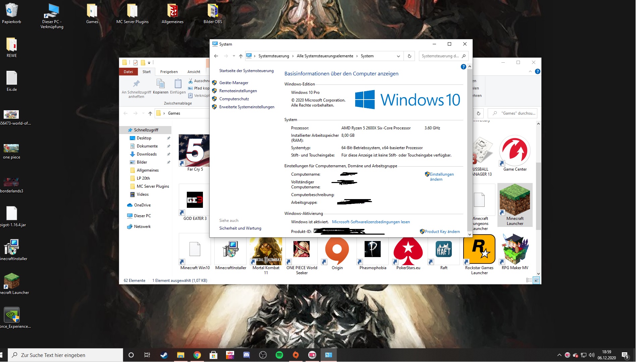This screenshot has height=362, width=644.
Task: Launch the Rockstar Games Launcher shortcut
Action: click(479, 255)
